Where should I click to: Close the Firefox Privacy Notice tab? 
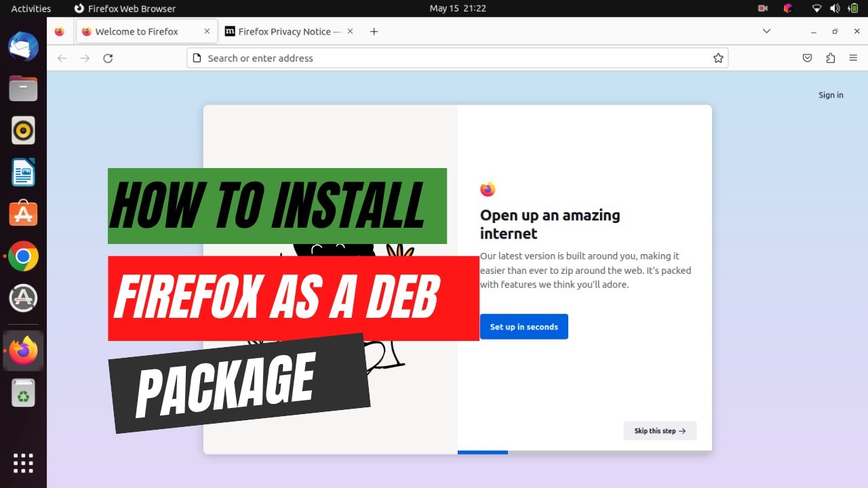click(350, 31)
